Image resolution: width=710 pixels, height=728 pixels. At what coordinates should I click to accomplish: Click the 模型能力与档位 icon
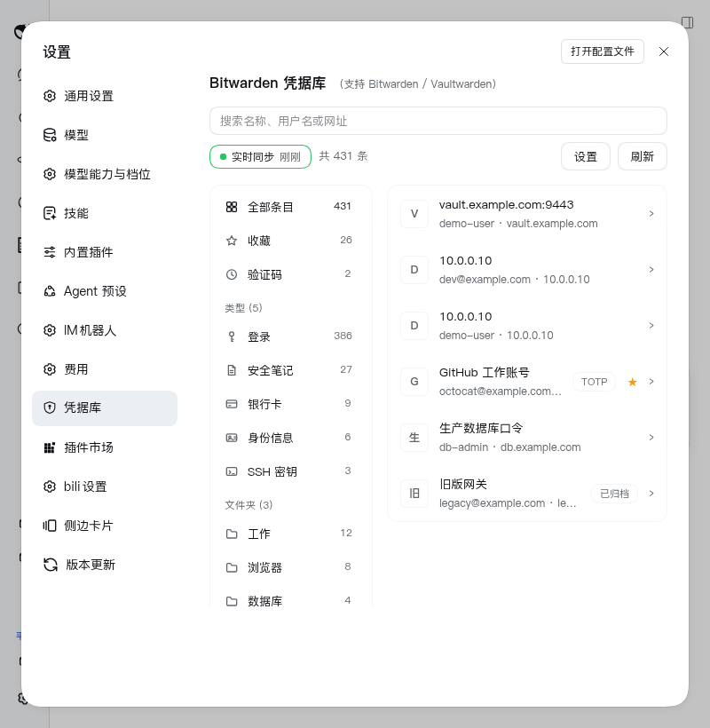coord(50,174)
